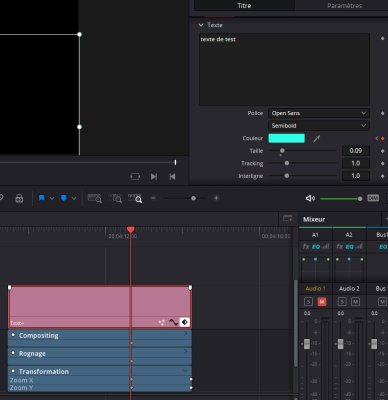Switch to the Titre tab
Screen dimensions: 388x400
click(244, 6)
